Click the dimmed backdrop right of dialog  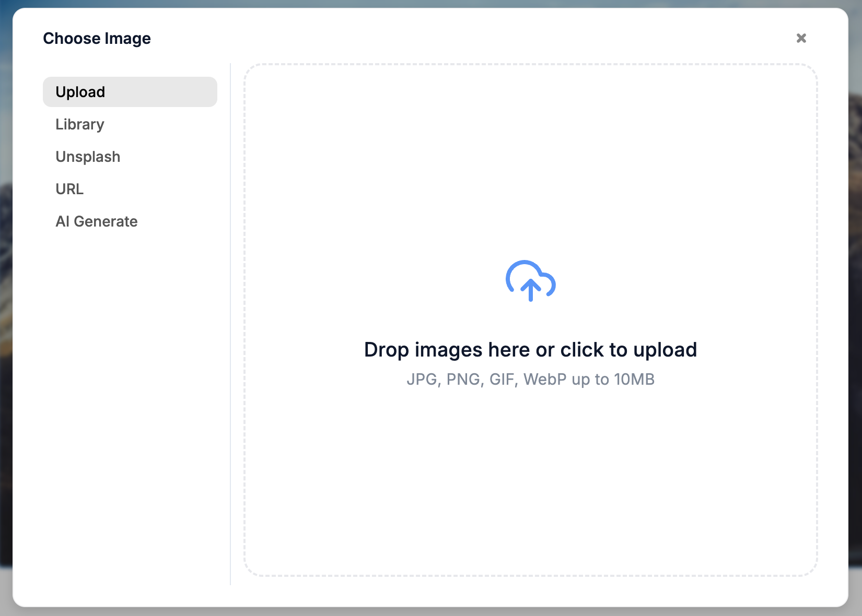(x=855, y=313)
